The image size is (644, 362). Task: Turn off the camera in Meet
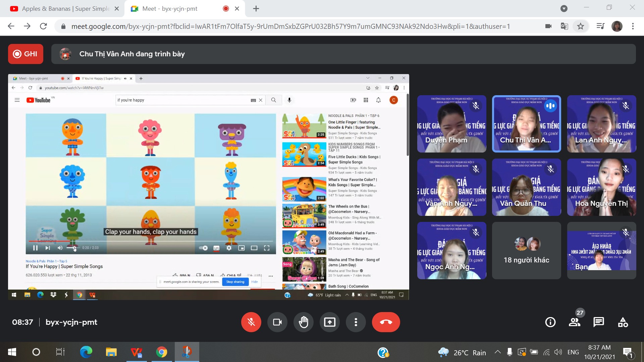(277, 322)
